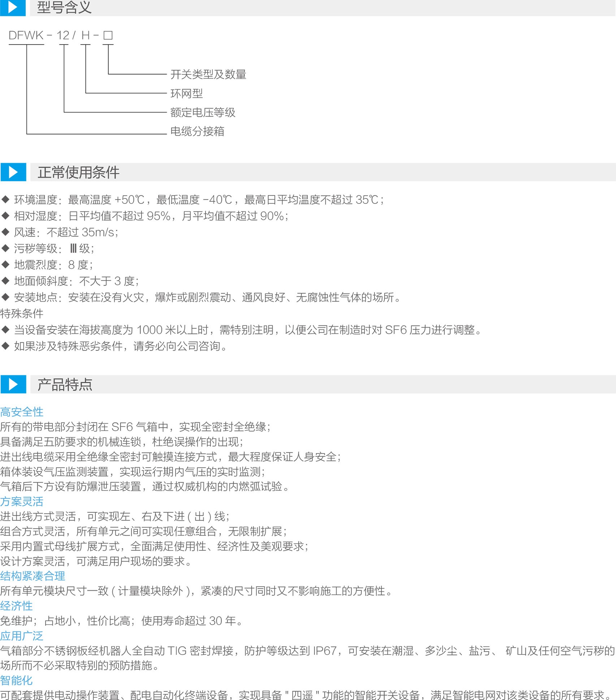
Task: Click the empty square box in the model code
Action: coord(108,35)
